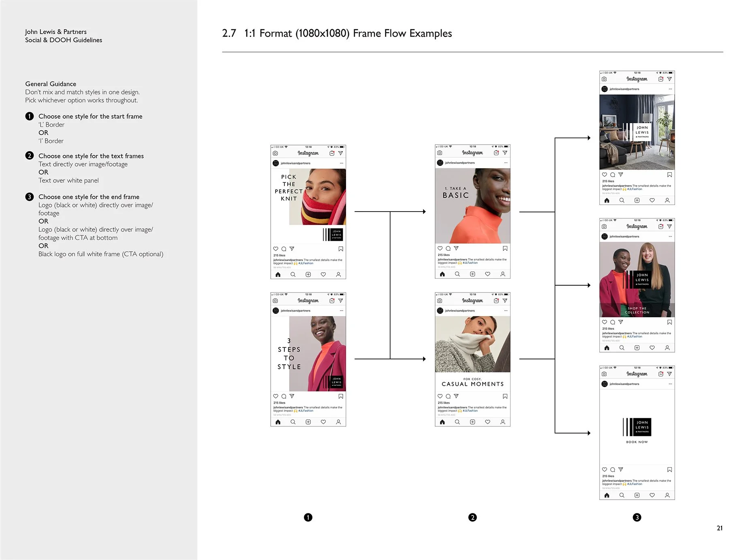
Task: Open search tab in Pick the Perfect Knit phone
Action: [293, 274]
